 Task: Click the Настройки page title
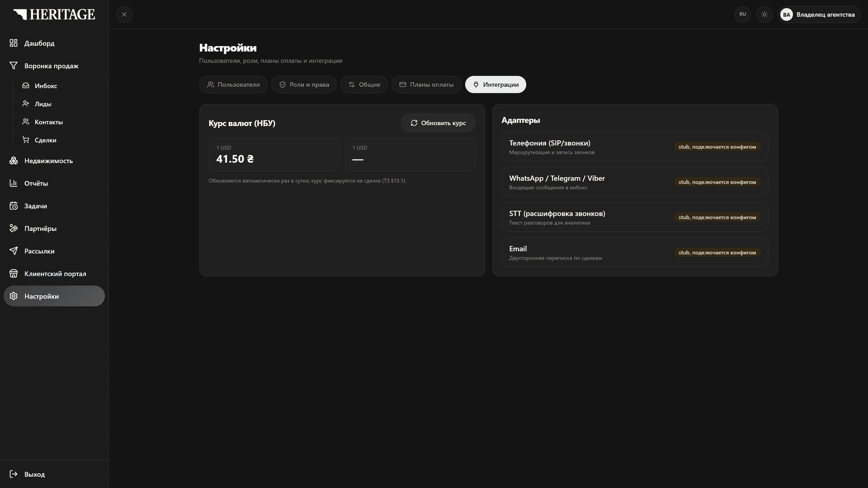tap(228, 48)
